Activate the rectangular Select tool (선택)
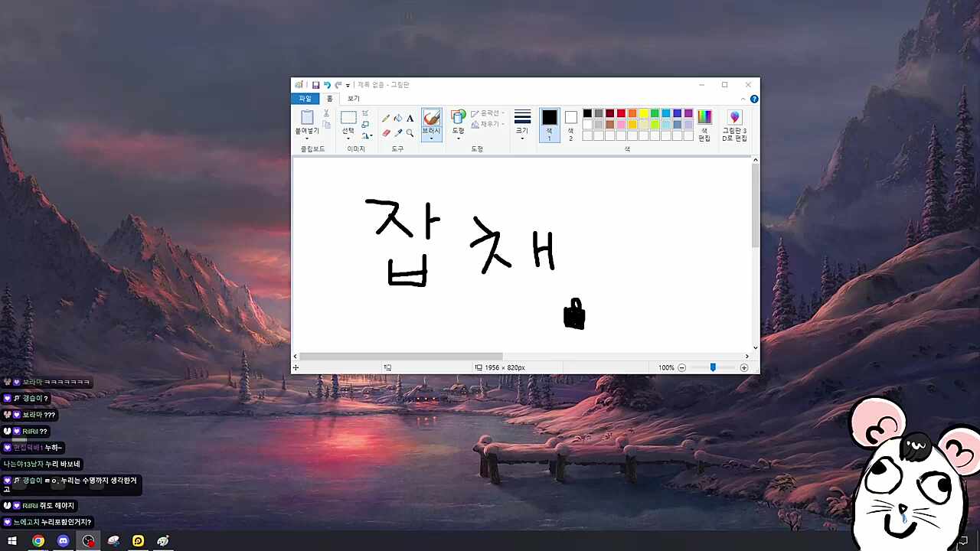The height and width of the screenshot is (551, 980). tap(348, 117)
